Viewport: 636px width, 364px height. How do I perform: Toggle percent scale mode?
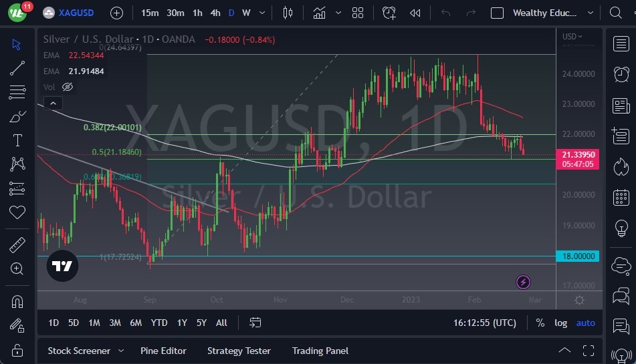[x=540, y=323]
